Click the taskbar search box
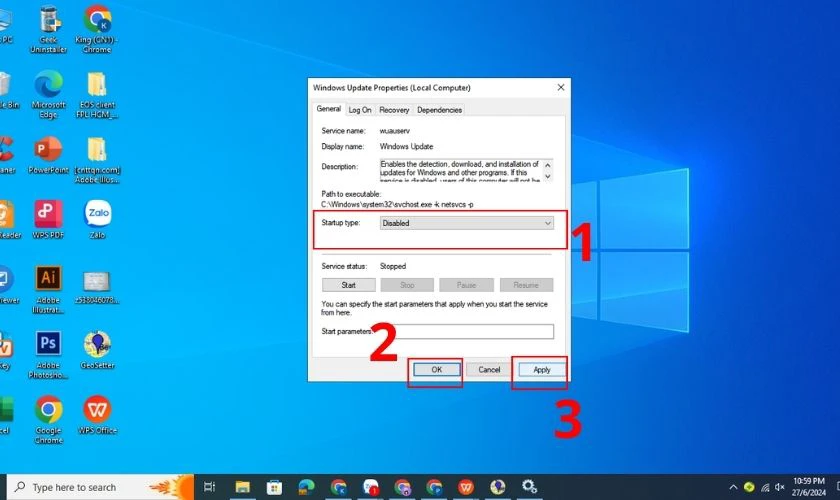Image resolution: width=840 pixels, height=500 pixels. point(100,487)
